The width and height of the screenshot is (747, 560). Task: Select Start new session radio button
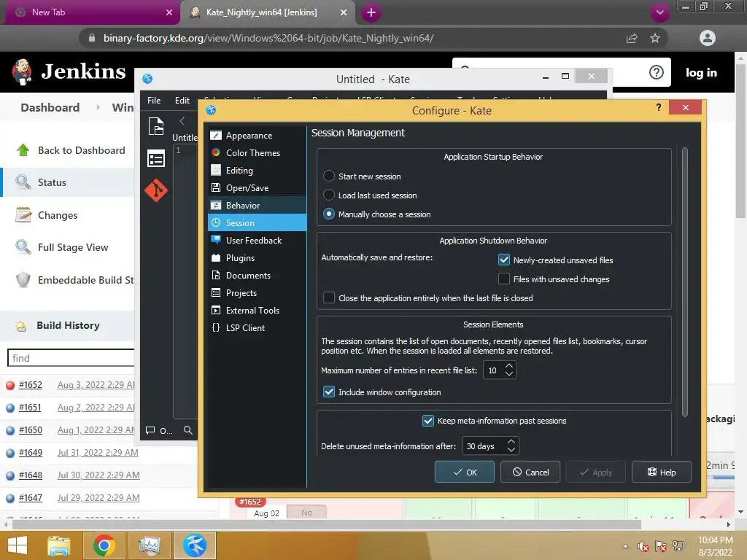(x=329, y=176)
